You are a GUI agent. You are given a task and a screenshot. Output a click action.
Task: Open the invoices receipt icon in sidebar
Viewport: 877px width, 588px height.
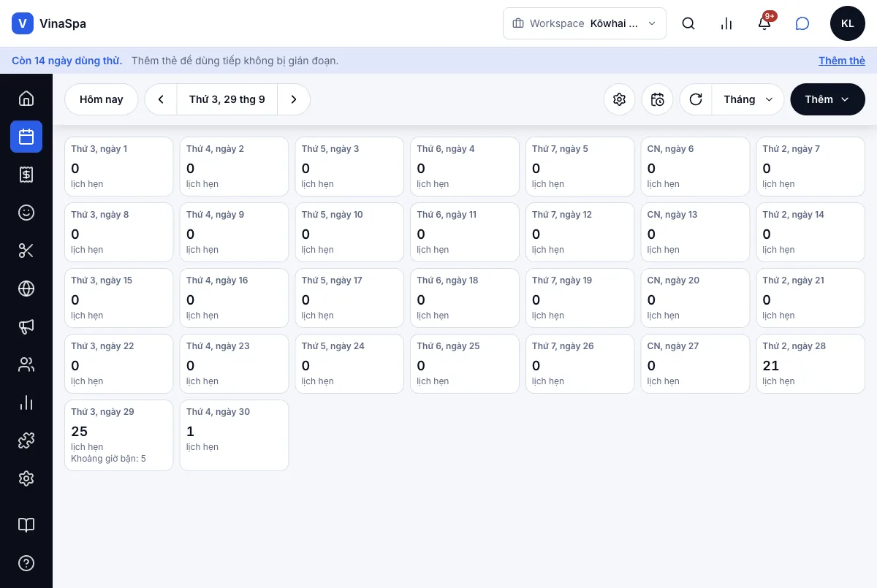click(26, 175)
